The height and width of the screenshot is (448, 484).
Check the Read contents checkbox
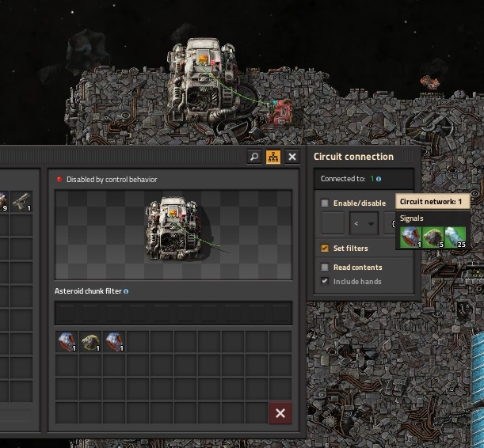click(x=325, y=267)
